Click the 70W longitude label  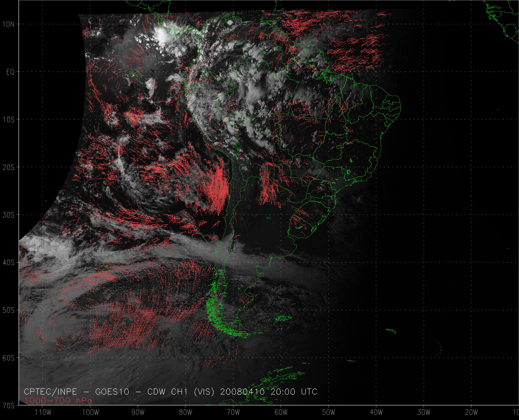tap(234, 412)
